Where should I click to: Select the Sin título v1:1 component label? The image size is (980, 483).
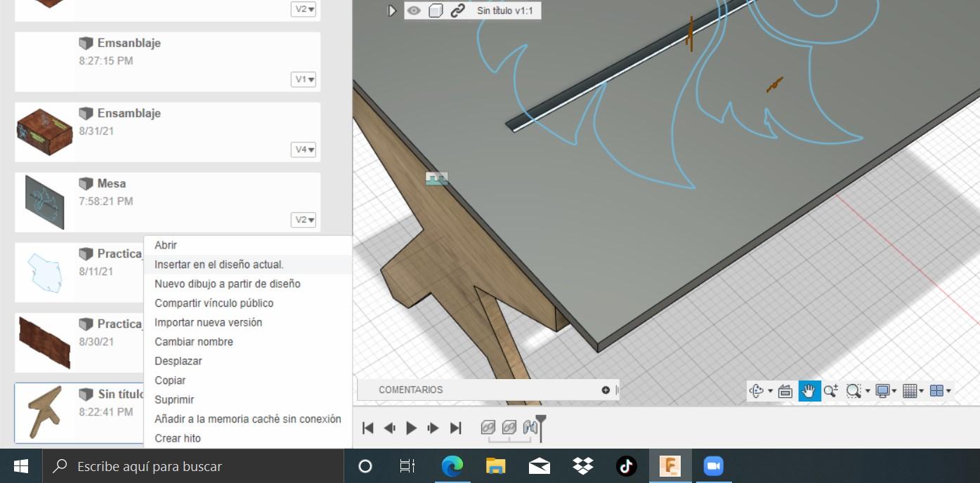point(505,11)
